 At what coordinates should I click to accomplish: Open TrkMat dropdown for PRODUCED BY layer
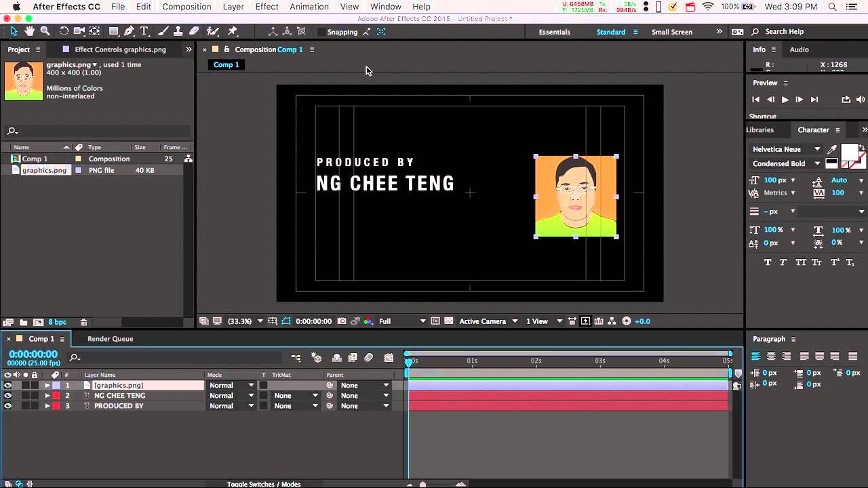pyautogui.click(x=295, y=406)
